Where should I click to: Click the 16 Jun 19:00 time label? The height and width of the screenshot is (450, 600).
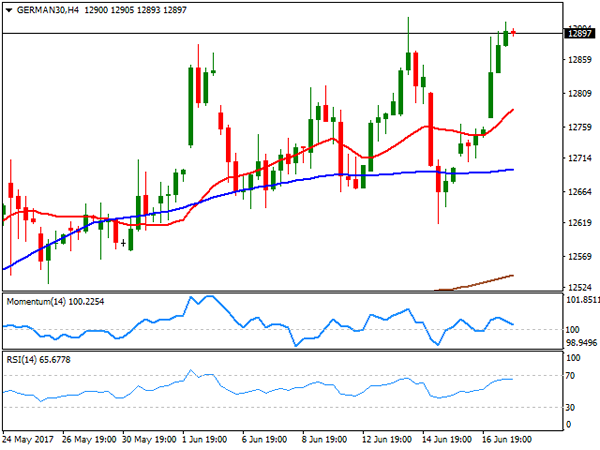pyautogui.click(x=507, y=439)
